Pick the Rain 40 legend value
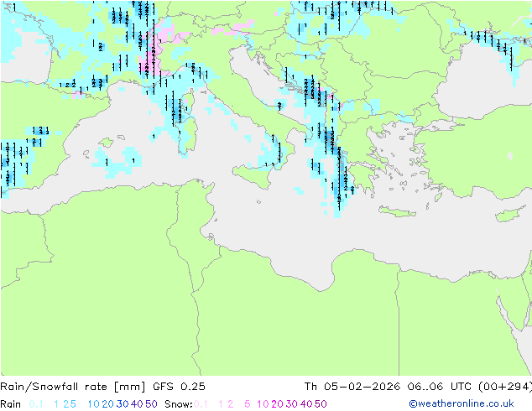The image size is (532, 411). 137,404
